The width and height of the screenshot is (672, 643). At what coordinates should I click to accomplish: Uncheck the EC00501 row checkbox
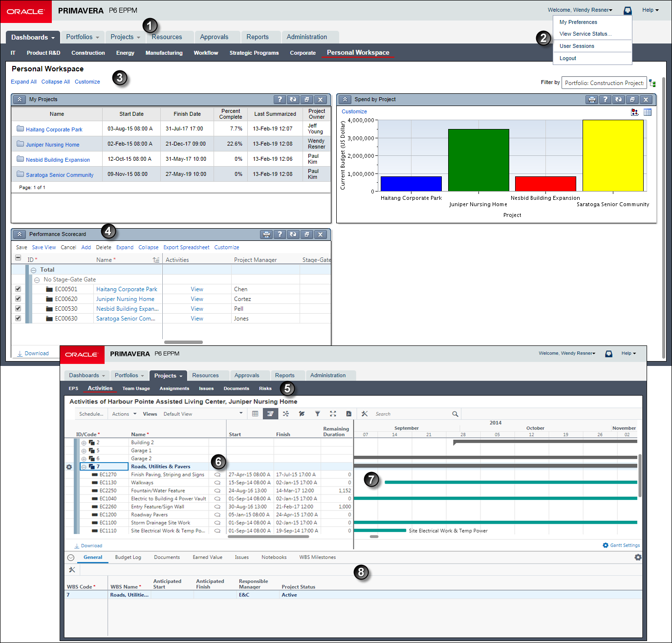pyautogui.click(x=18, y=289)
